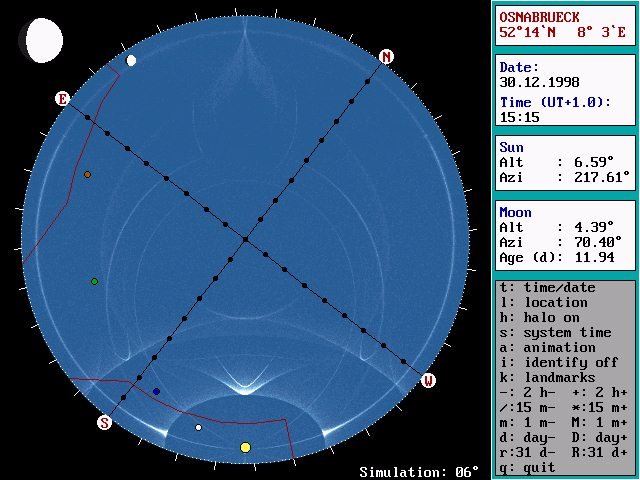Click '/:15 m-' to go back 15 minutes
Image resolution: width=640 pixels, height=480 pixels.
tap(527, 407)
